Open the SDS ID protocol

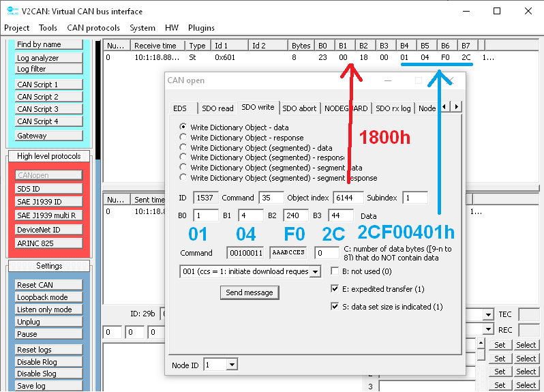pos(48,189)
